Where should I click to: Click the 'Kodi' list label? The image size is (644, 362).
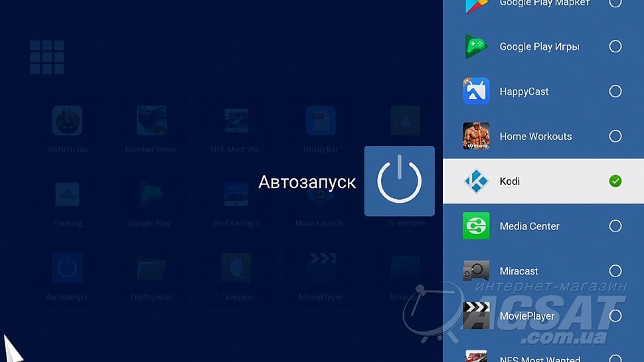click(x=510, y=181)
